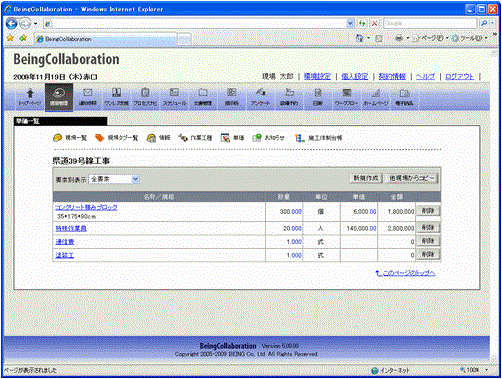This screenshot has height=379, width=502.
Task: Expand the address bar history dropdown arrow
Action: click(350, 23)
